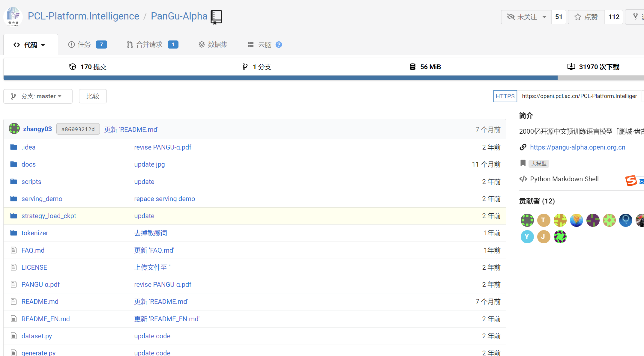Screen dimensions: 644x356
Task: Click the star icon on the 点赞 button
Action: (578, 17)
